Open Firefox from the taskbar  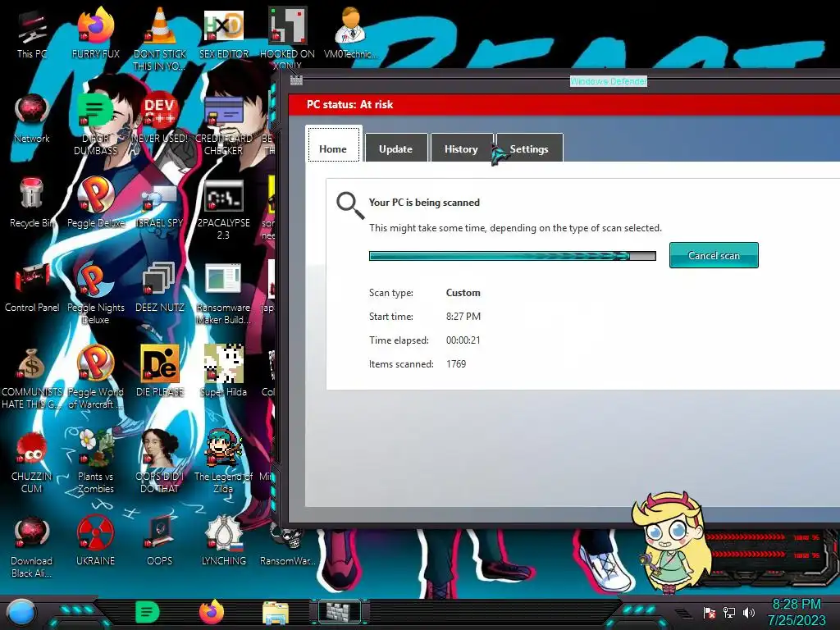coord(212,612)
